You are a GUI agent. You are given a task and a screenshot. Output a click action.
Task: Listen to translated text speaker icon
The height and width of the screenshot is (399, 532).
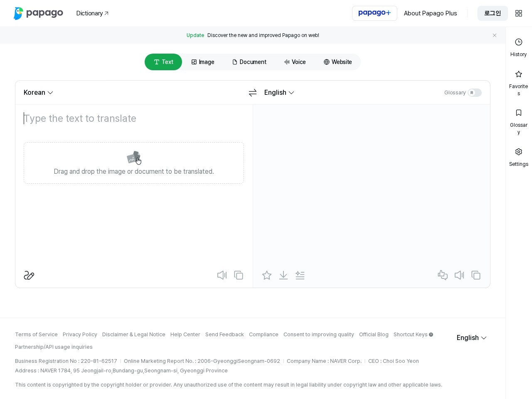tap(459, 275)
